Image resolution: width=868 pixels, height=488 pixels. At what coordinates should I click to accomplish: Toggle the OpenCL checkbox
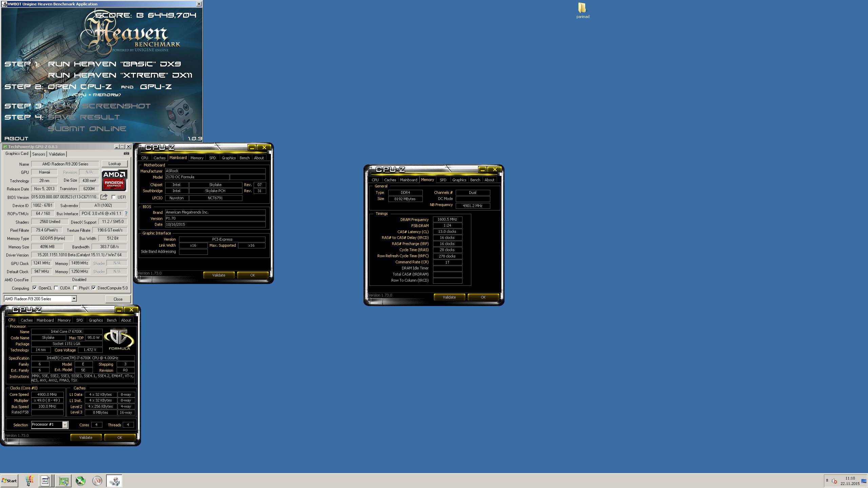tap(35, 288)
